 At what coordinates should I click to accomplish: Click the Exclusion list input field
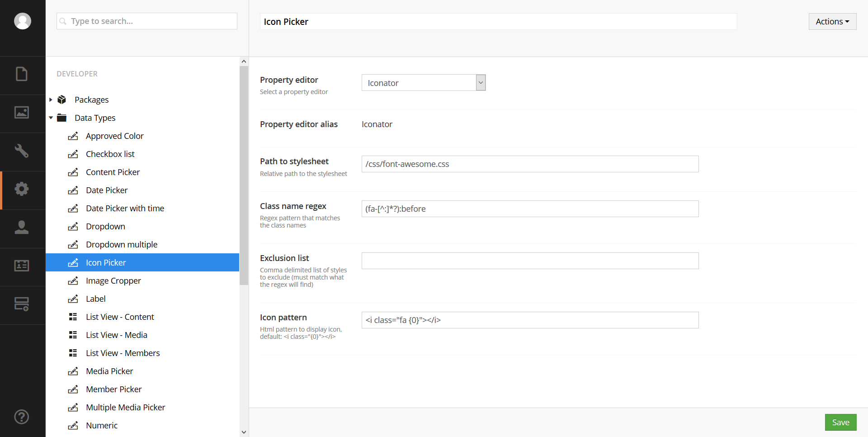[x=530, y=261]
